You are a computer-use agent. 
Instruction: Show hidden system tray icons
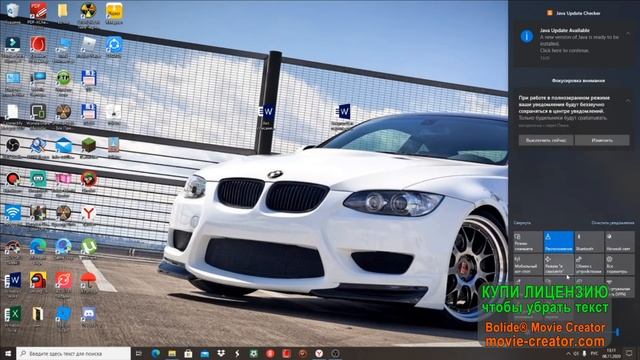coord(568,353)
